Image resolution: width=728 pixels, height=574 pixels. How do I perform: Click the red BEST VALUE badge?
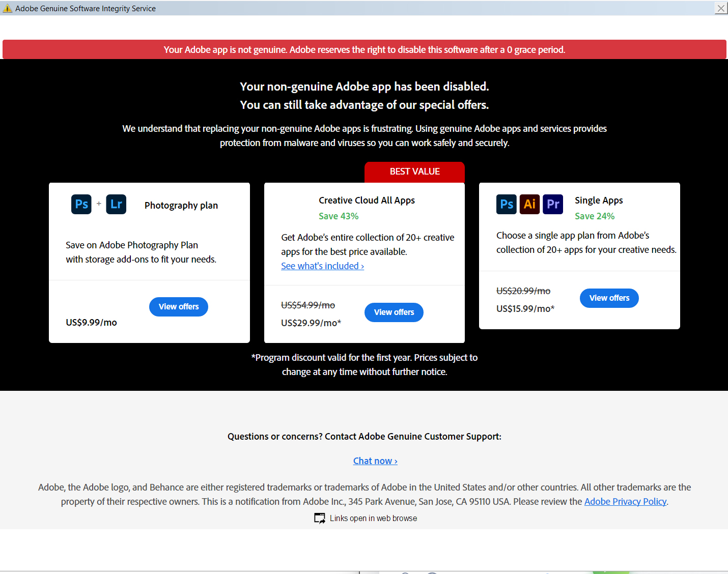tap(414, 172)
